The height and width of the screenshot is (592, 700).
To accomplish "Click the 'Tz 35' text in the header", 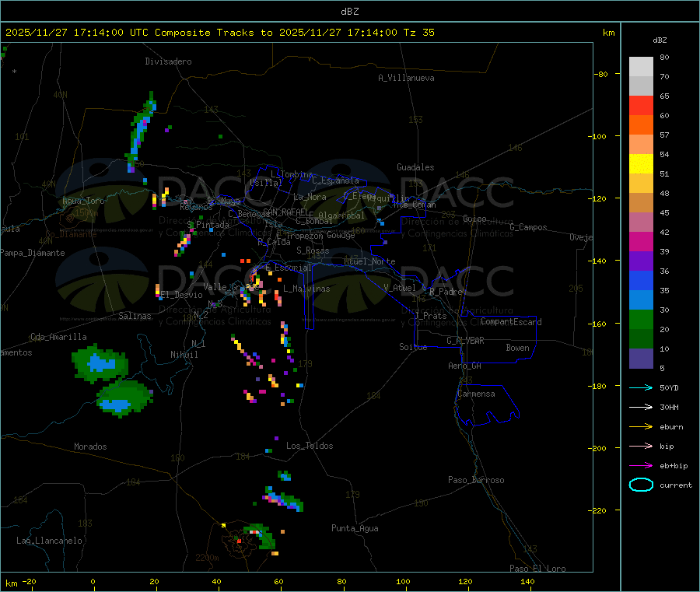I will pyautogui.click(x=418, y=33).
